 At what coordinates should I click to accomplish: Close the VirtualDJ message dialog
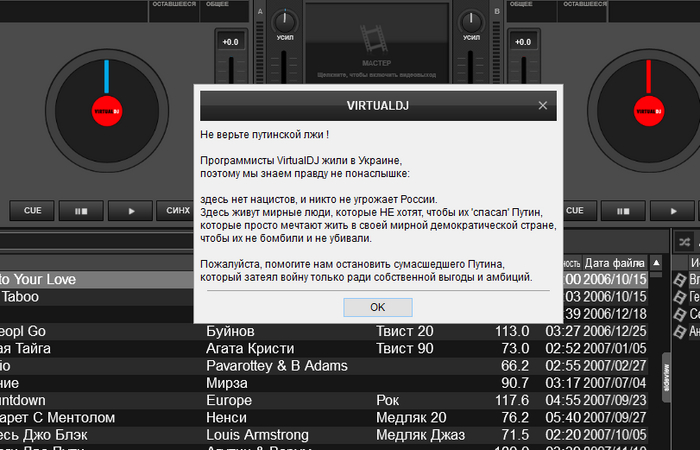tap(543, 104)
